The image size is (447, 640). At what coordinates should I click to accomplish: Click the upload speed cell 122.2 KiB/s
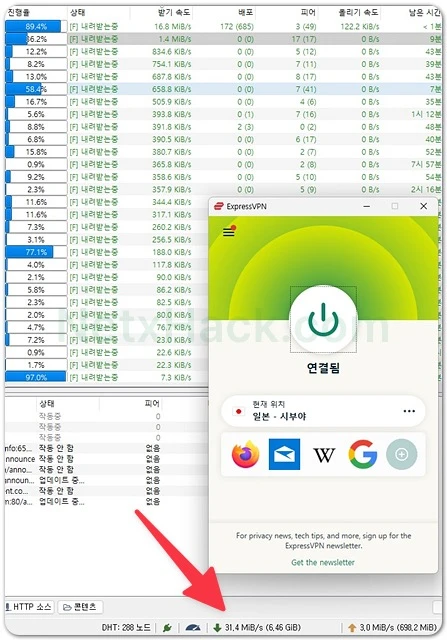point(360,27)
